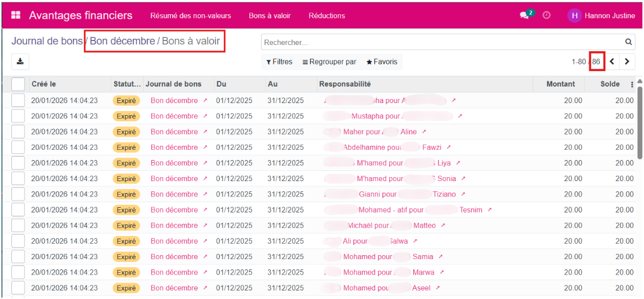Navigate to Journal de bons breadcrumb
644x299 pixels.
[47, 41]
